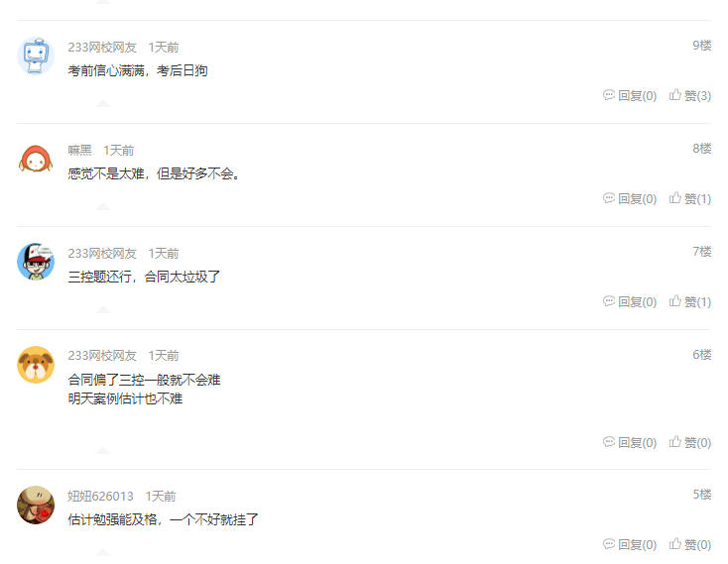Open reply bubble icon for 8楼 comment

(x=609, y=198)
